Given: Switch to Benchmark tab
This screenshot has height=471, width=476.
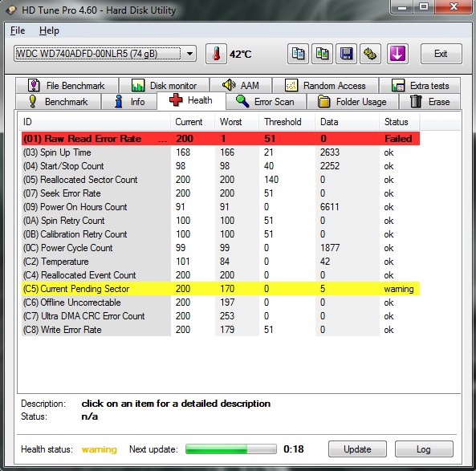Looking at the screenshot, I should tap(58, 102).
